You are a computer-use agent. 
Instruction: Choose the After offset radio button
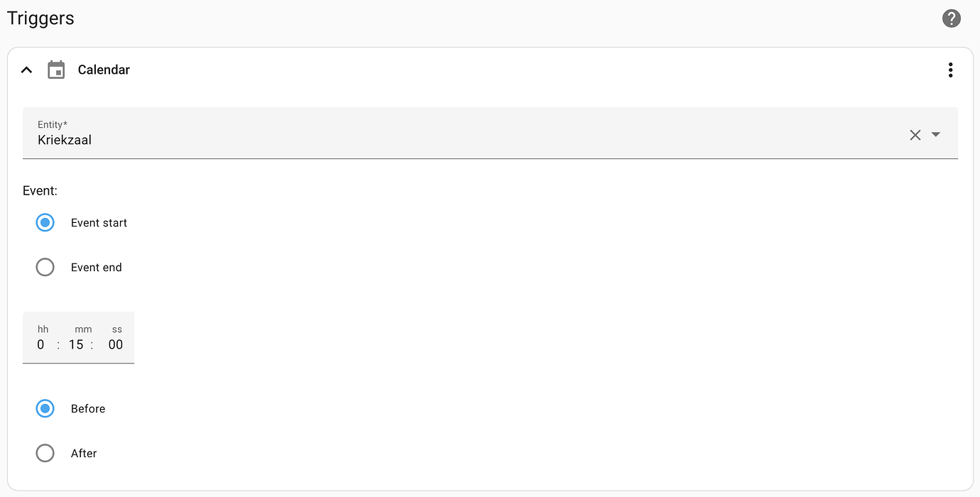pyautogui.click(x=45, y=453)
